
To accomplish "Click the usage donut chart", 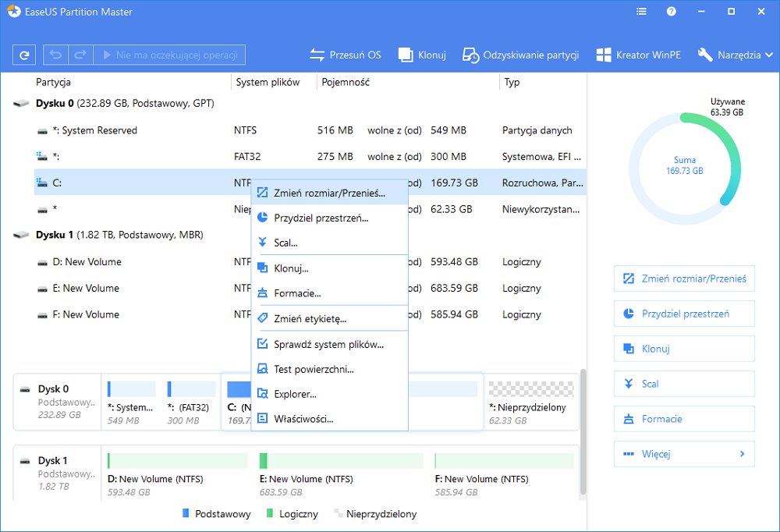I will pos(685,168).
